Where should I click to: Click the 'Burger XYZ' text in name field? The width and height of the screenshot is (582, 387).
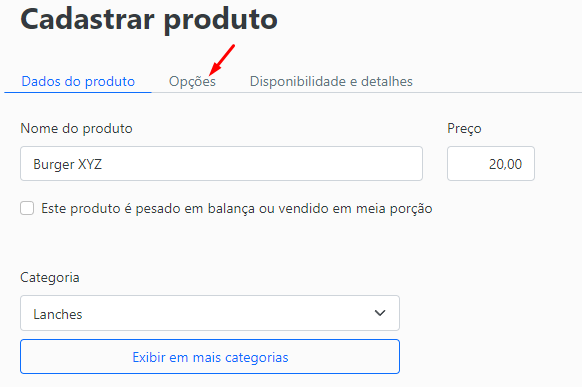tap(68, 164)
